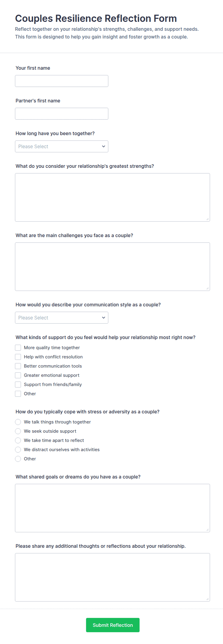Tick Help with conflict resolution checkbox

(x=18, y=357)
